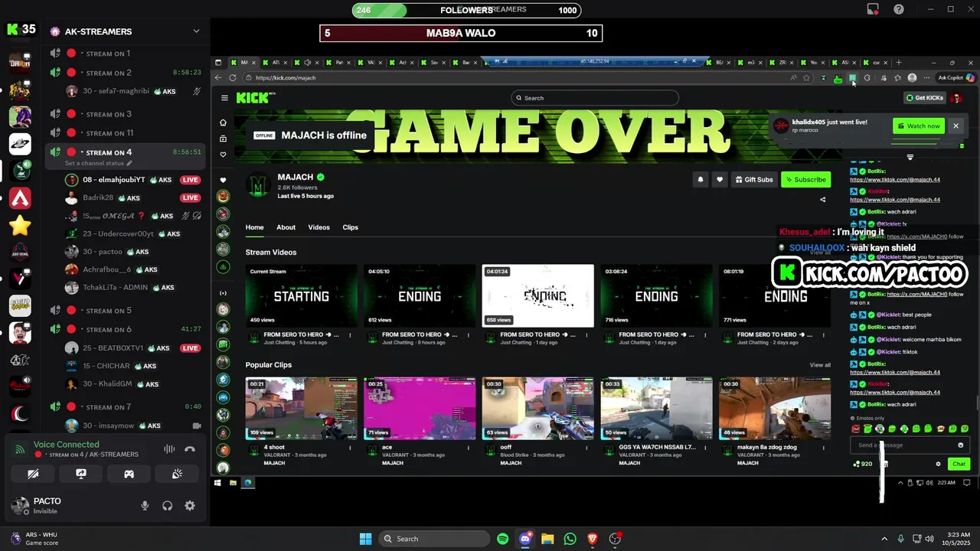Open the Apex Legends server icon
The width and height of the screenshot is (980, 551).
(x=20, y=199)
